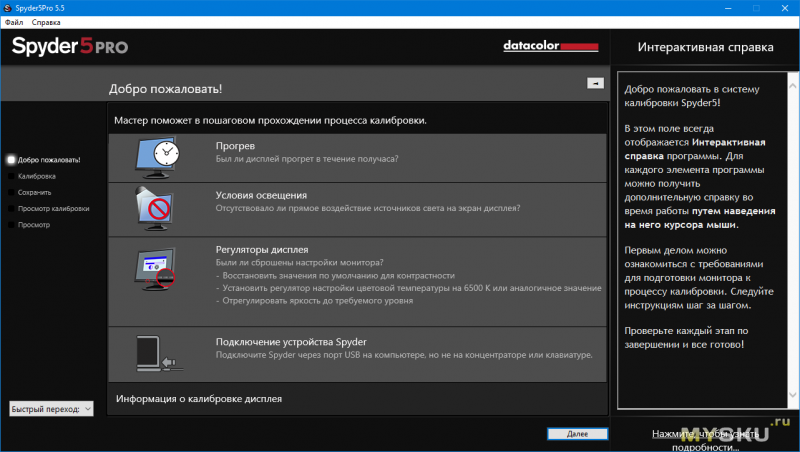Toggle the Добро пожаловать! step indicator
800x452 pixels.
click(11, 160)
